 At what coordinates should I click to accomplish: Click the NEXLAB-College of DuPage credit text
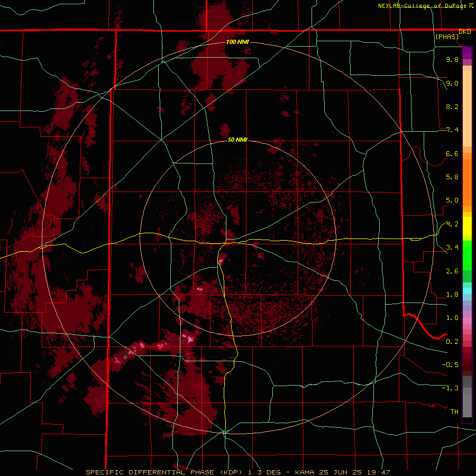[423, 6]
